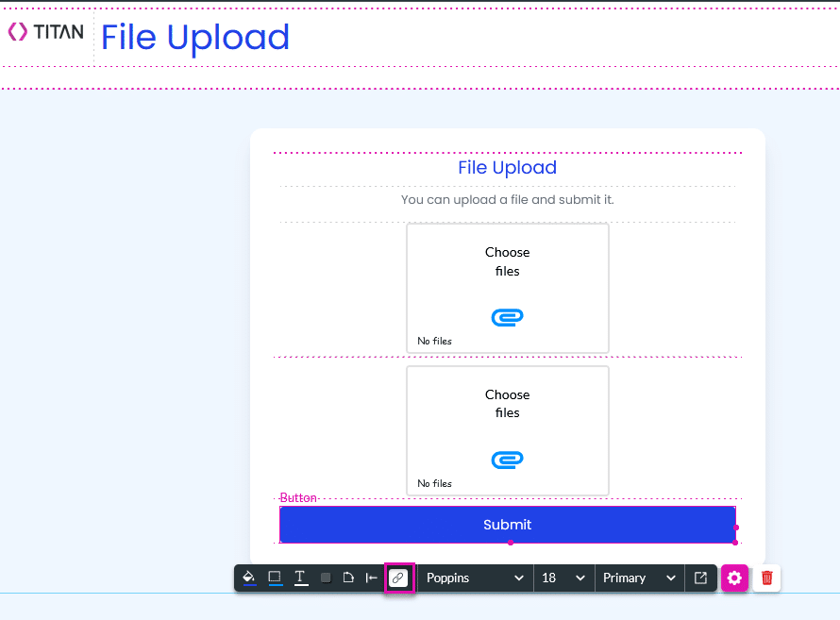Click the Titan logo

click(x=44, y=30)
